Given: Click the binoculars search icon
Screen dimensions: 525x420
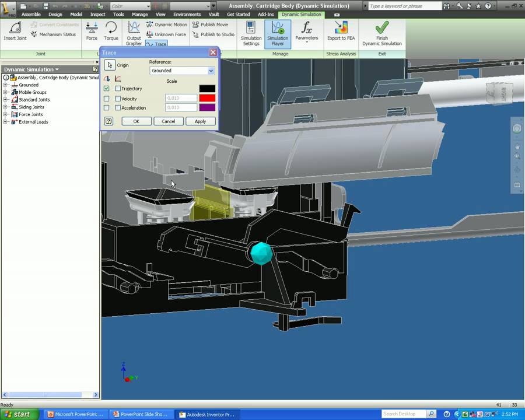Looking at the screenshot, I should coord(446,6).
